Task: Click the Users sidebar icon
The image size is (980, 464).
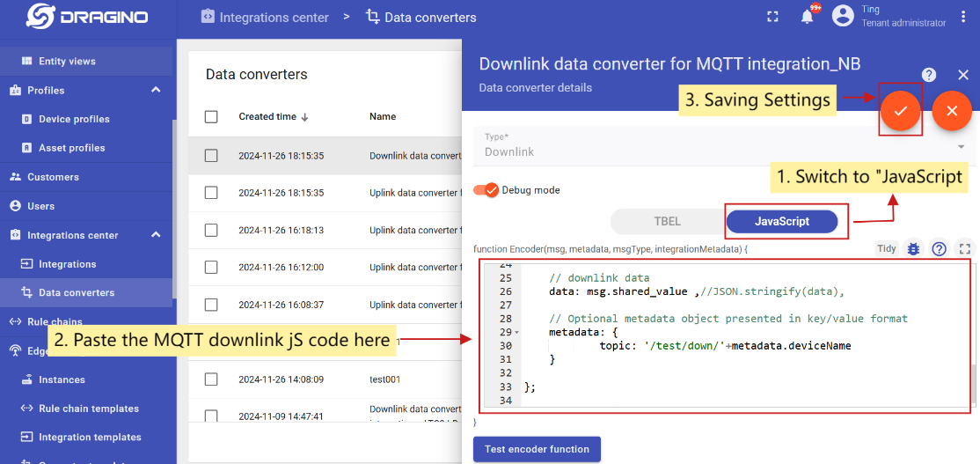Action: click(x=16, y=206)
